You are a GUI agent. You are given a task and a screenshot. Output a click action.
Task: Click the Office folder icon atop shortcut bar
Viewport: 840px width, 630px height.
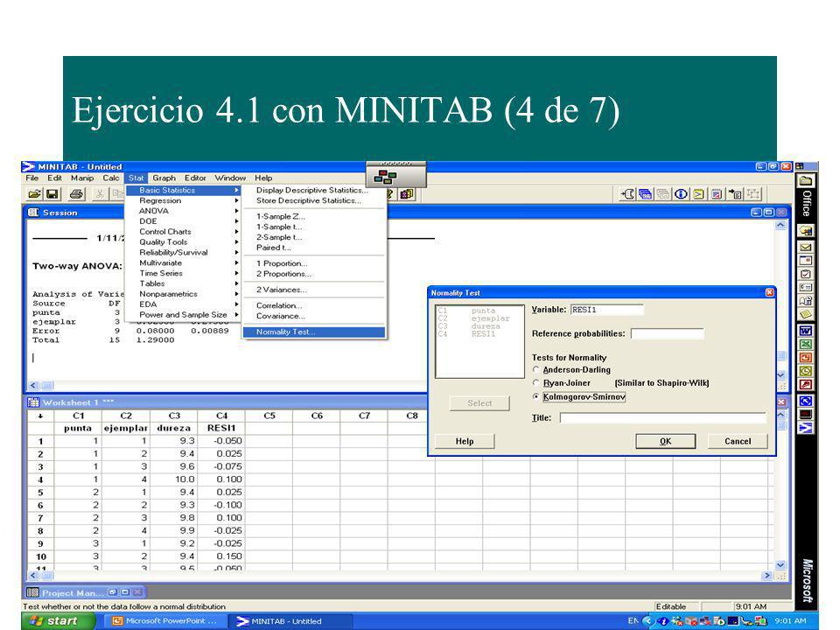coord(806,181)
